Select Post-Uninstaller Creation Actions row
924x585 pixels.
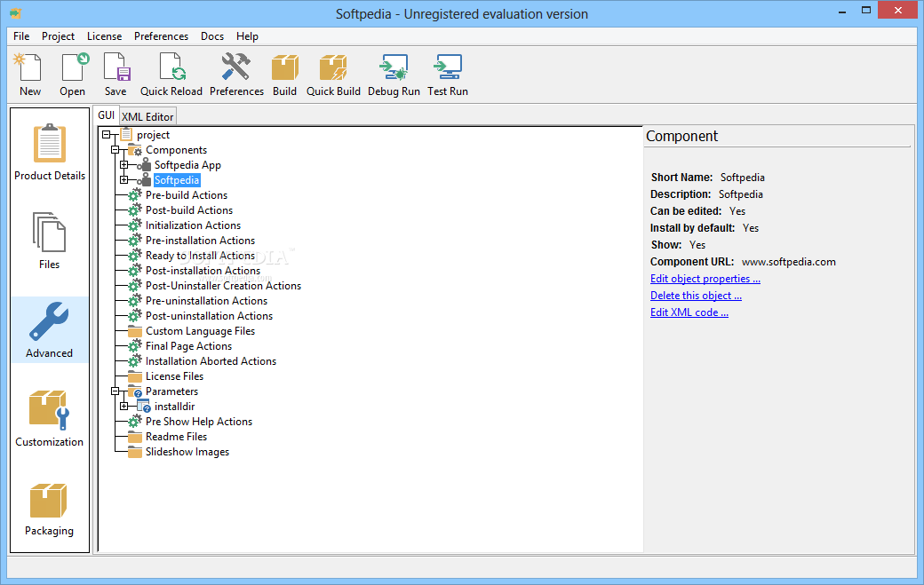tap(223, 286)
